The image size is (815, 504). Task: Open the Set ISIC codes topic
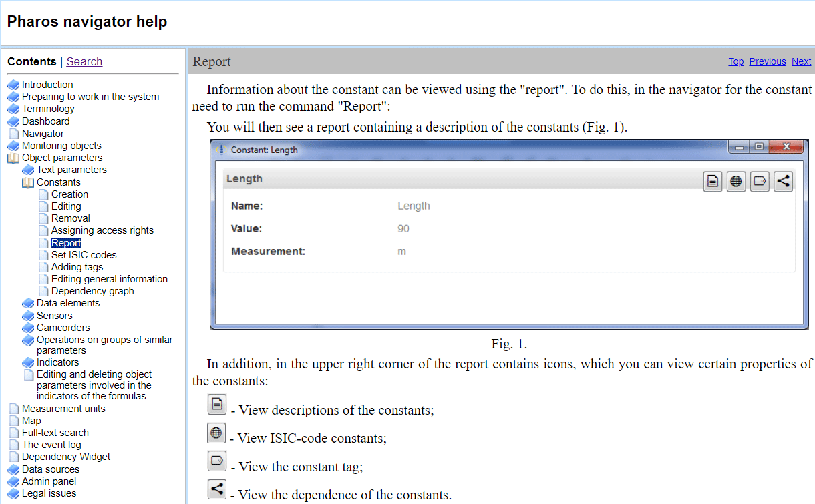coord(84,255)
